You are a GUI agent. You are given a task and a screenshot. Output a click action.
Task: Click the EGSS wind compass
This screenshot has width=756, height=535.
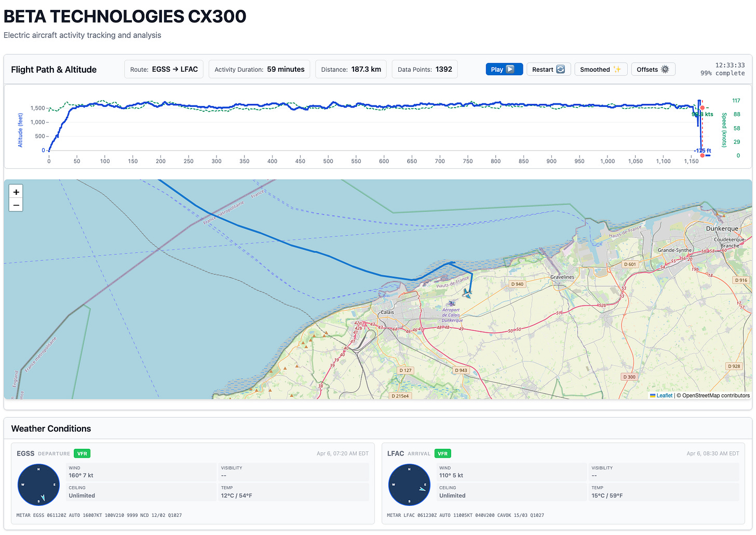[x=38, y=485]
